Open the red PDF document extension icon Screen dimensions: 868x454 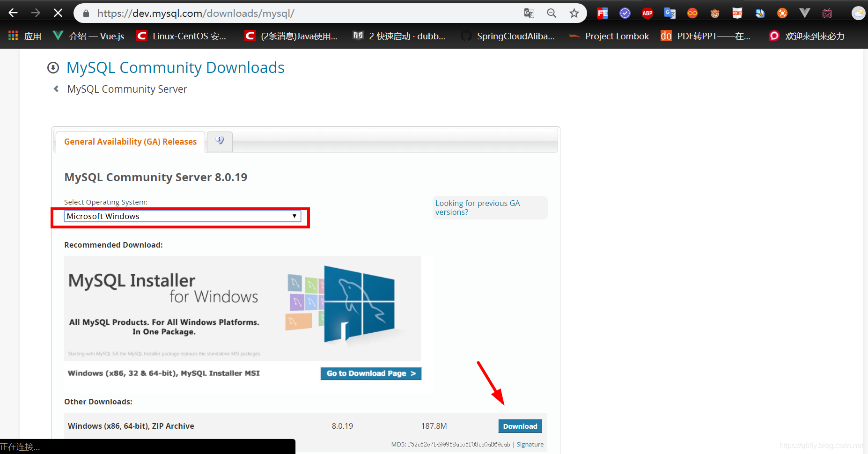pos(737,13)
